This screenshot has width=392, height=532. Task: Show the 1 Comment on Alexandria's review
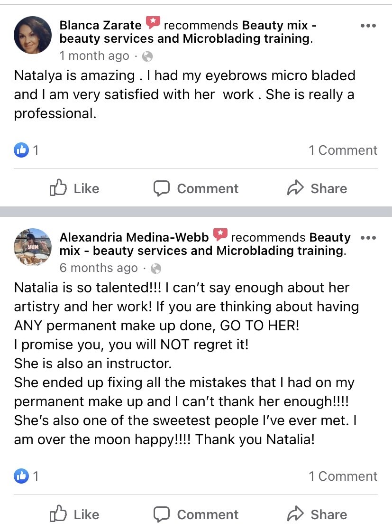(x=343, y=476)
